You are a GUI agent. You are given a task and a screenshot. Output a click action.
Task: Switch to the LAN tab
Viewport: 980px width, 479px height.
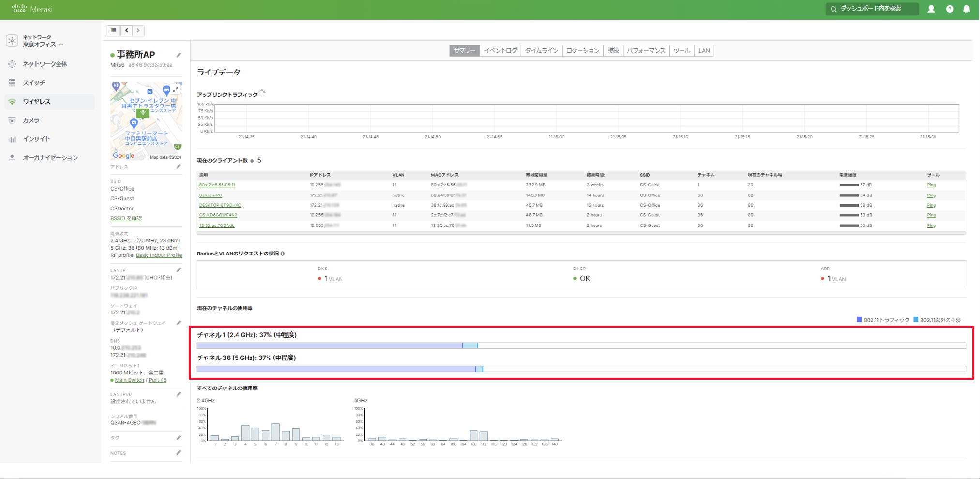tap(704, 51)
